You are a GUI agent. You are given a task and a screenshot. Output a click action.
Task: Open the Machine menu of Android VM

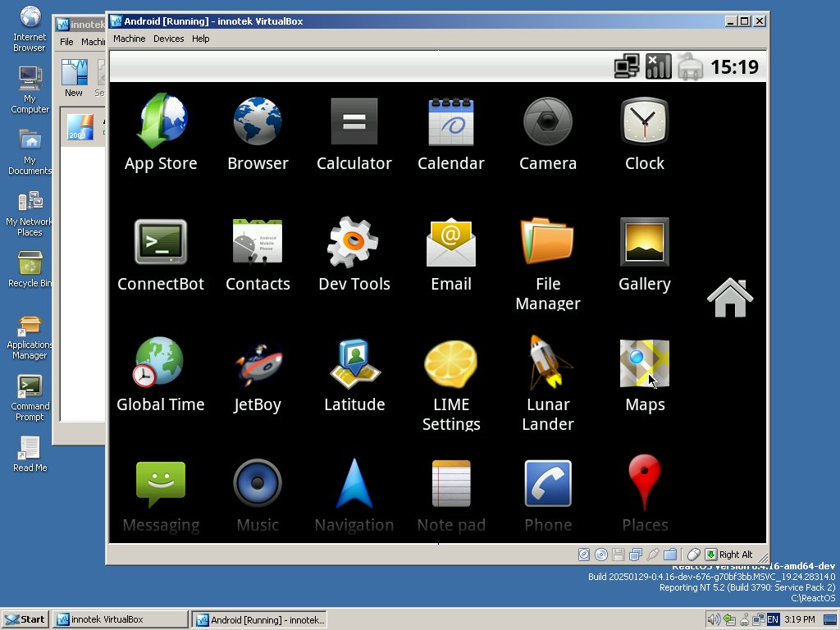coord(129,39)
